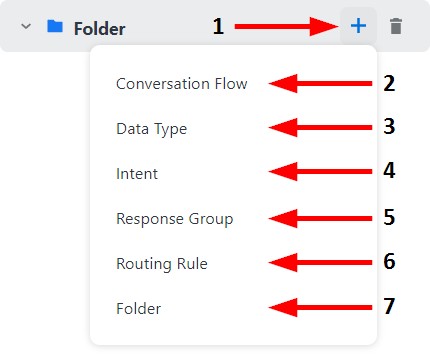
Task: Click the Data Type text
Action: tap(151, 129)
